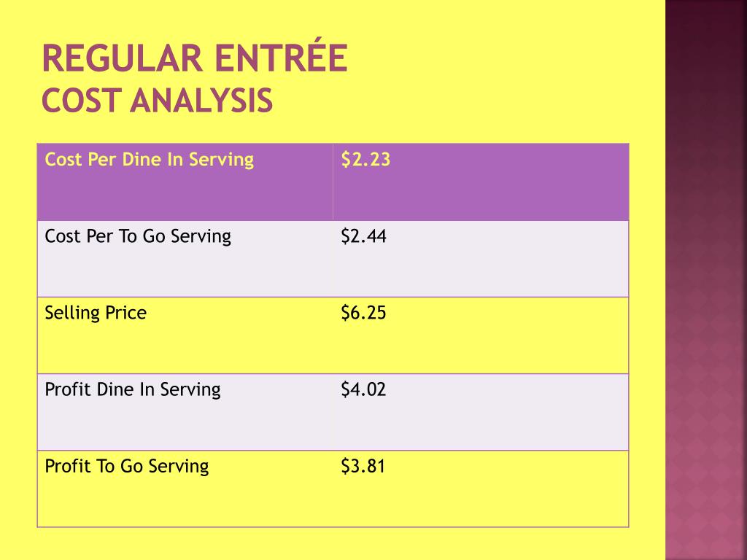Image resolution: width=747 pixels, height=560 pixels.
Task: Select the $2.23 value in the header row
Action: (365, 160)
